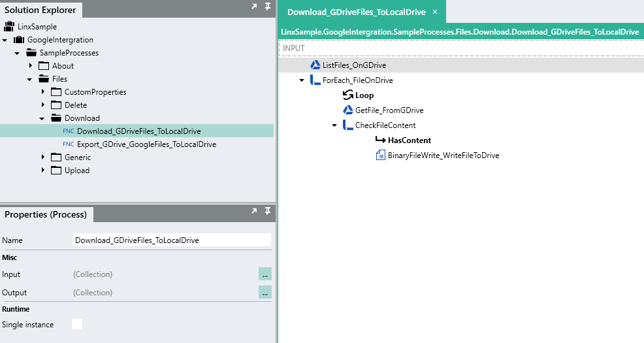Pin the Solution Explorer panel
644x343 pixels.
click(268, 6)
